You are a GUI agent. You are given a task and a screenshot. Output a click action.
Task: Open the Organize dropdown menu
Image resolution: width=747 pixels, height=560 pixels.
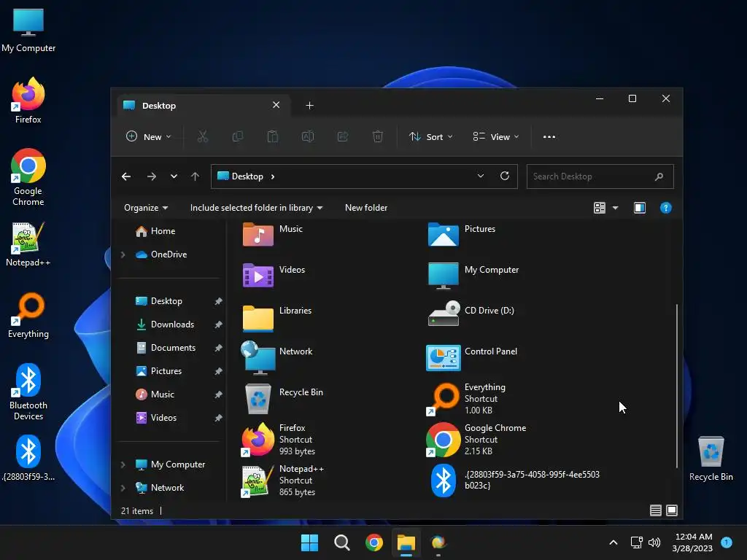pos(146,208)
